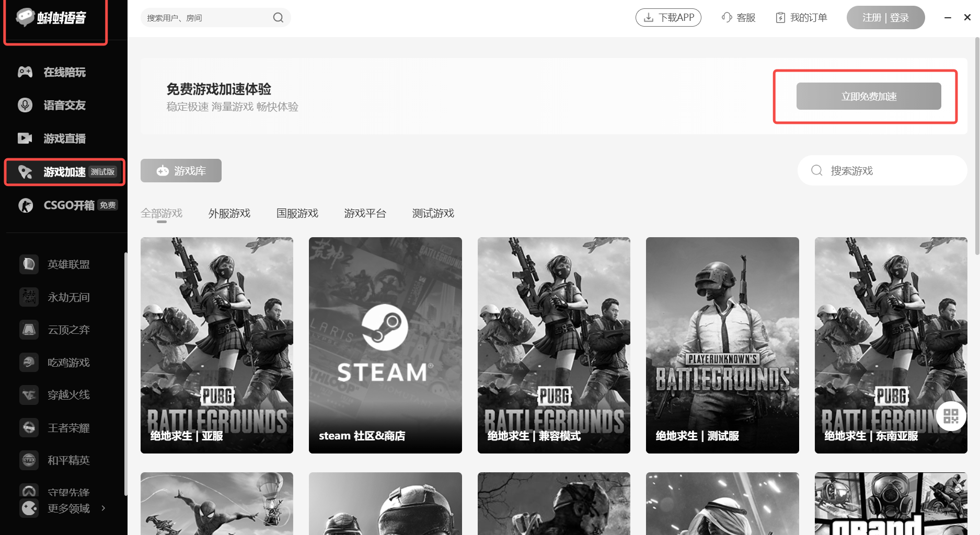Click the main page vertical scrollbar
The height and width of the screenshot is (535, 980).
977,146
